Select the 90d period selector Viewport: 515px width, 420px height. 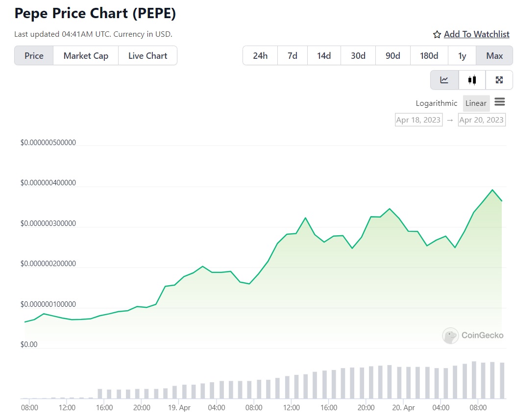392,55
